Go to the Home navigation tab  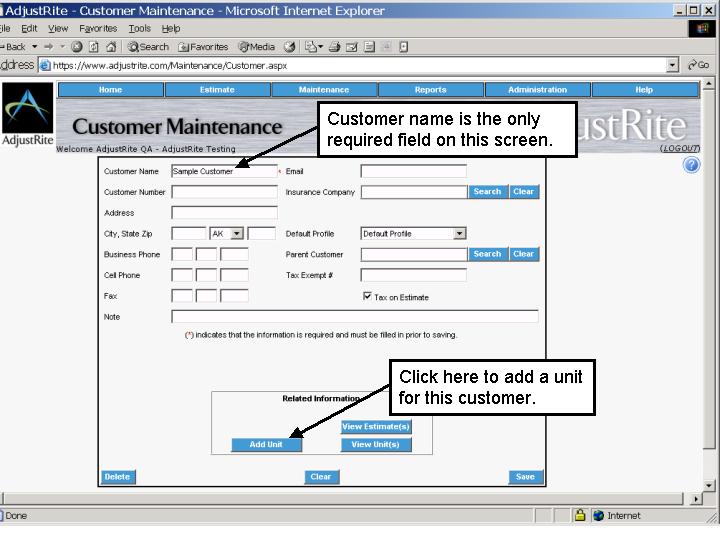(x=111, y=90)
